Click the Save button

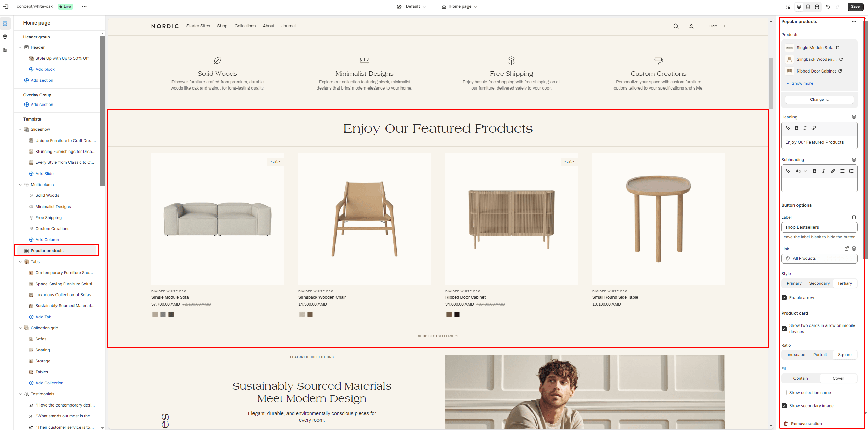pos(855,7)
